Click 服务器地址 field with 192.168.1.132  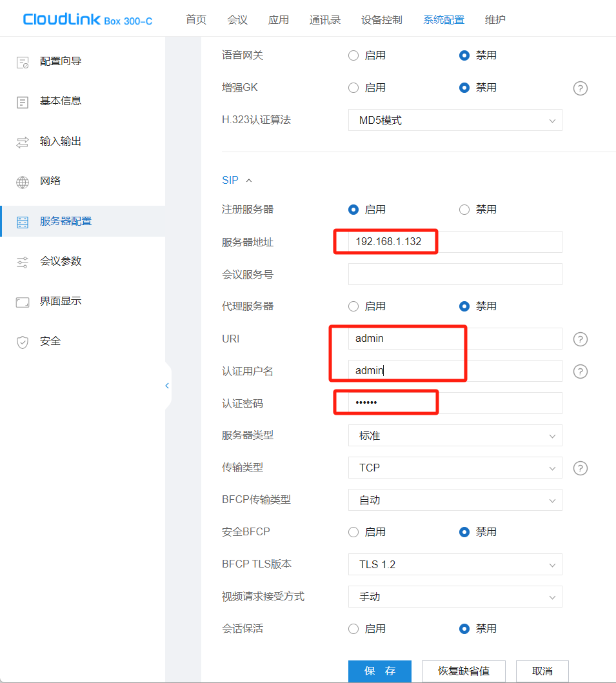(455, 242)
